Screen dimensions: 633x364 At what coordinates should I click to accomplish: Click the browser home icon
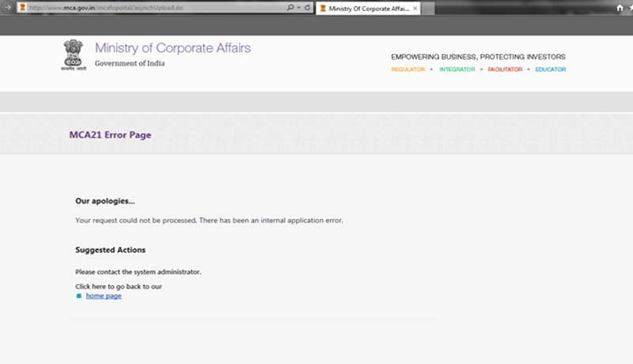[620, 8]
